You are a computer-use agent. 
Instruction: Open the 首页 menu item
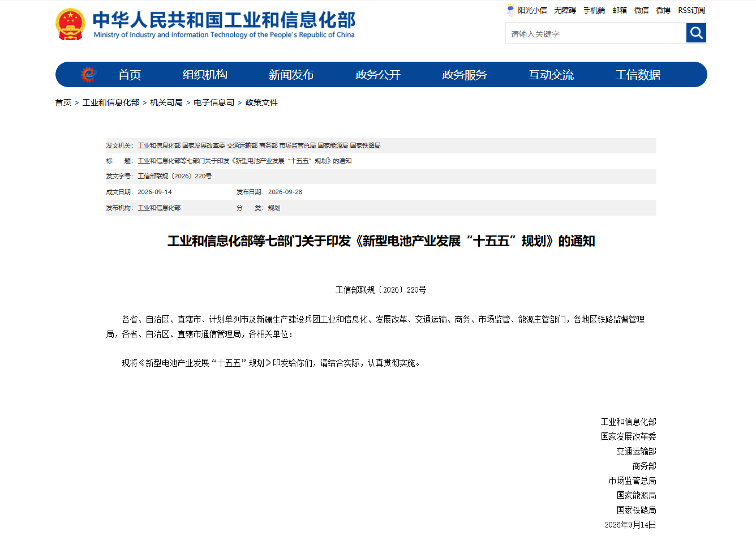coord(130,75)
